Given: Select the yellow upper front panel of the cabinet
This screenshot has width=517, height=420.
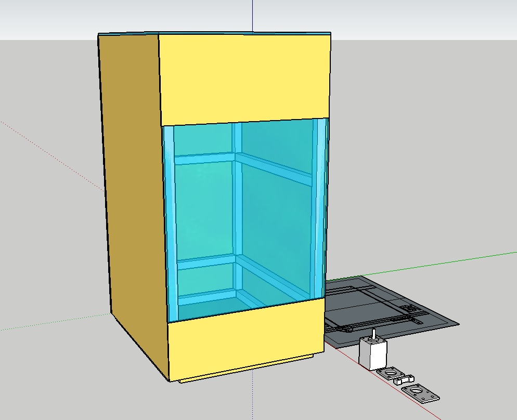Looking at the screenshot, I should [244, 78].
